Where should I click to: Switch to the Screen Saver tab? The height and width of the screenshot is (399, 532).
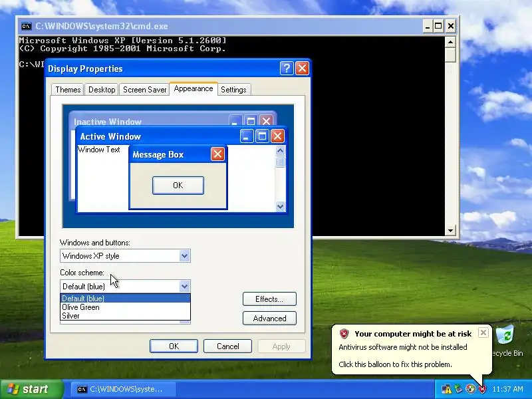[144, 90]
